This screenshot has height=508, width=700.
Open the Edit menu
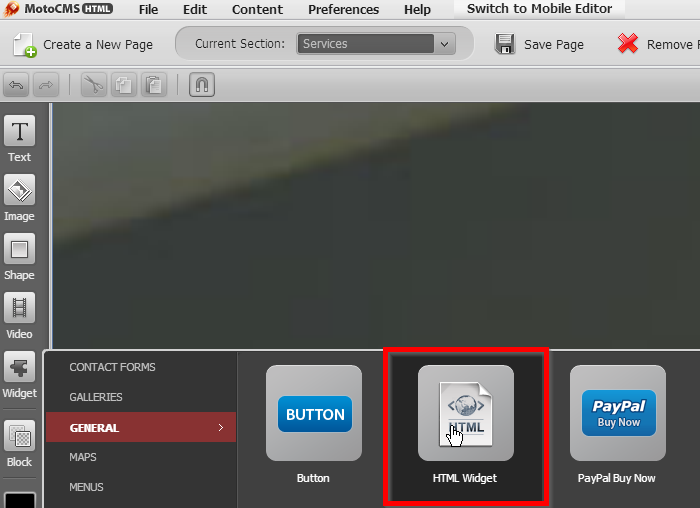(195, 9)
